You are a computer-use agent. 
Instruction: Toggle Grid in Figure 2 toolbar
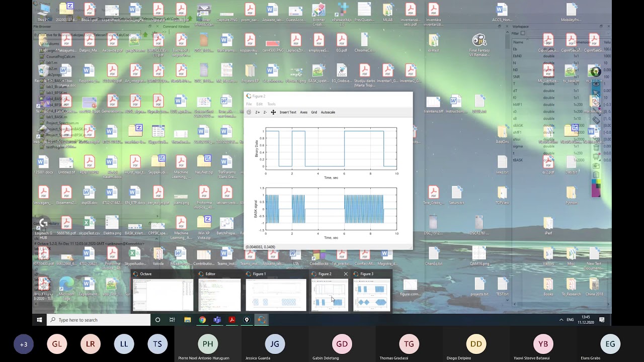[x=314, y=112]
